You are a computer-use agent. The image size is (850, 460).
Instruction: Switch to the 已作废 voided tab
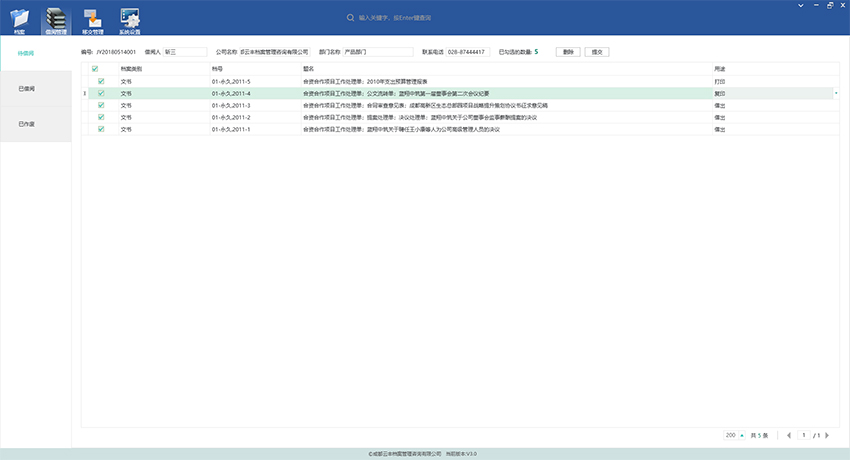point(36,124)
